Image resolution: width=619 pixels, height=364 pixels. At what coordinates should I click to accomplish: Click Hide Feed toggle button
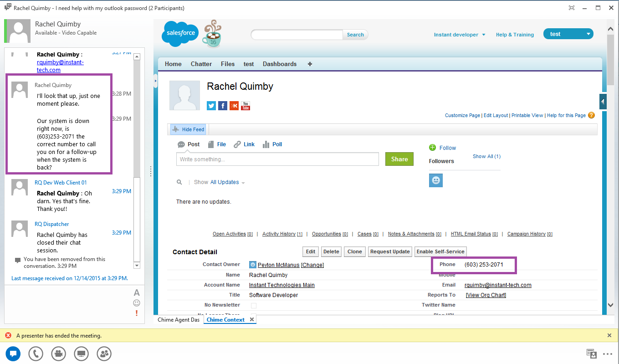tap(188, 129)
